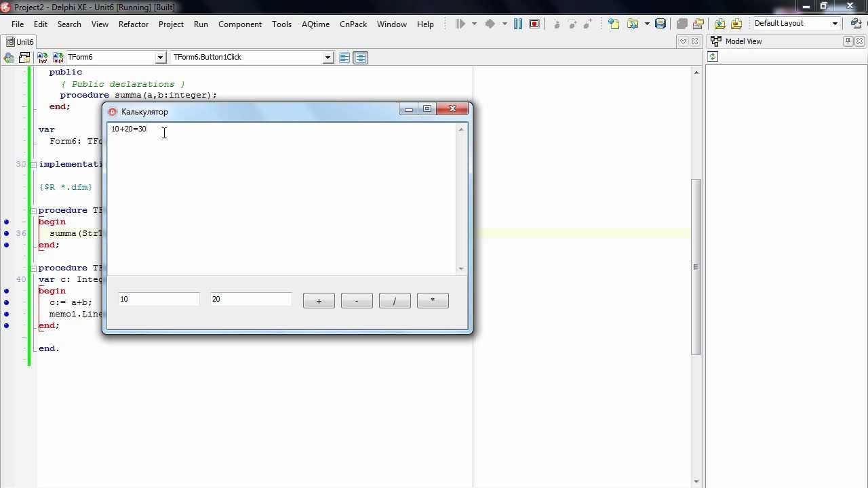Viewport: 868px width, 488px height.
Task: Open the Project menu
Action: coord(171,24)
